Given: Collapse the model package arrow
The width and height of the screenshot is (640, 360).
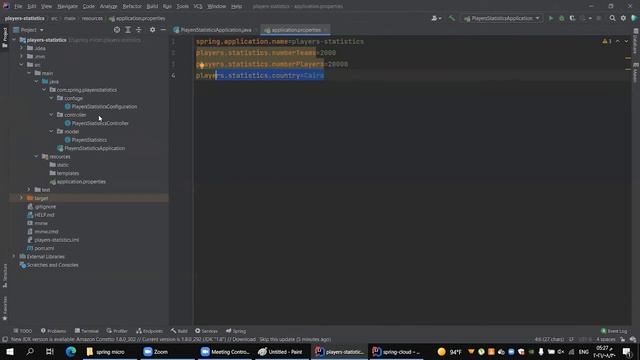Looking at the screenshot, I should coord(51,131).
